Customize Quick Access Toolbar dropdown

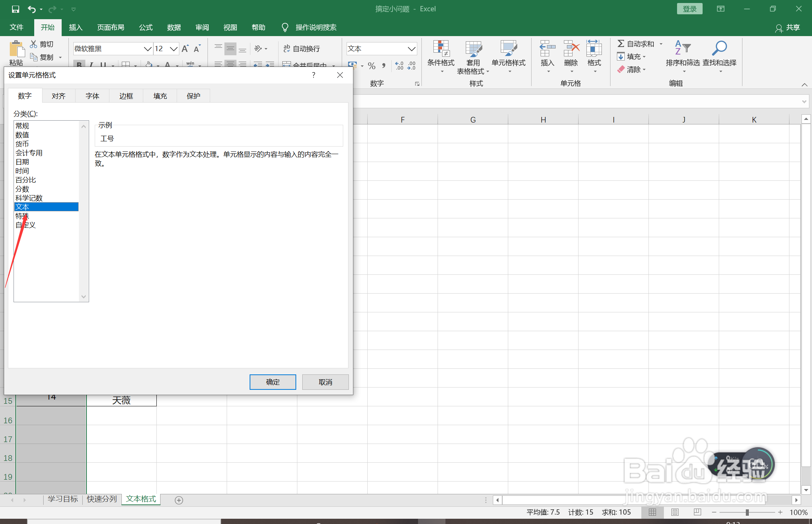[x=74, y=9]
